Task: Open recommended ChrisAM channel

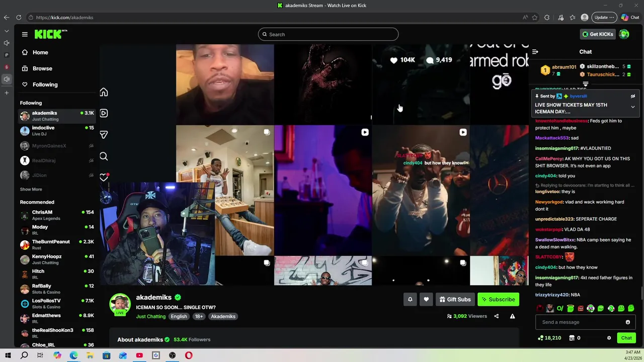Action: (x=57, y=215)
